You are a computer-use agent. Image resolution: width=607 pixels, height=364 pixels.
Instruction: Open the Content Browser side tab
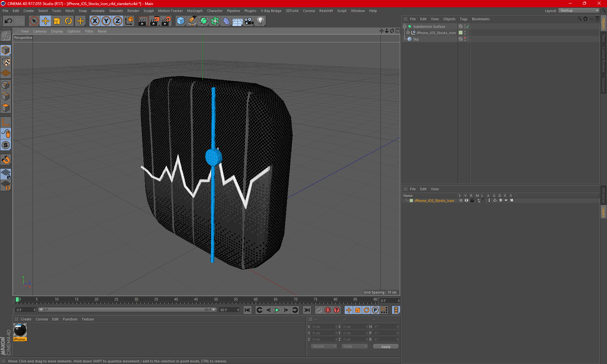[604, 59]
